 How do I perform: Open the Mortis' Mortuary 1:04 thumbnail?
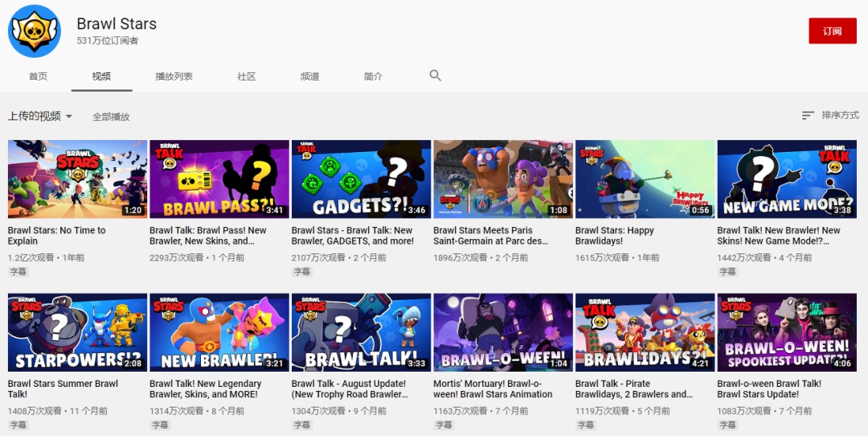503,332
